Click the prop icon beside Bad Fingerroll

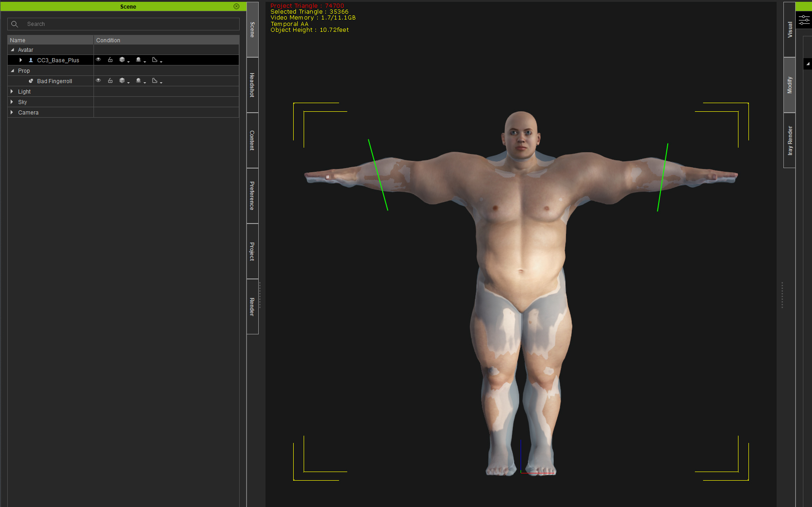click(x=31, y=81)
